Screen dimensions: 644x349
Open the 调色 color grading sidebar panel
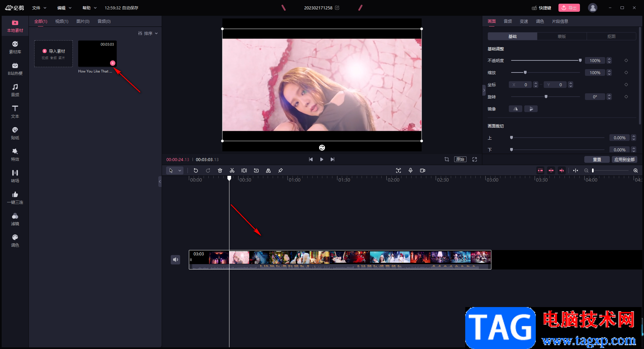(x=15, y=241)
